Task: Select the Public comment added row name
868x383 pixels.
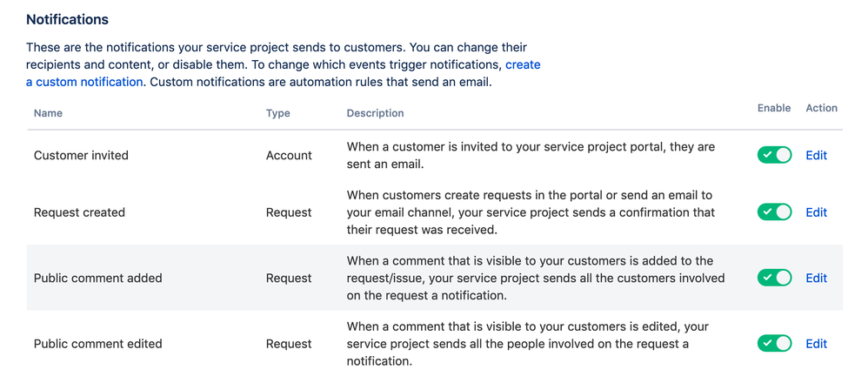Action: click(x=97, y=278)
